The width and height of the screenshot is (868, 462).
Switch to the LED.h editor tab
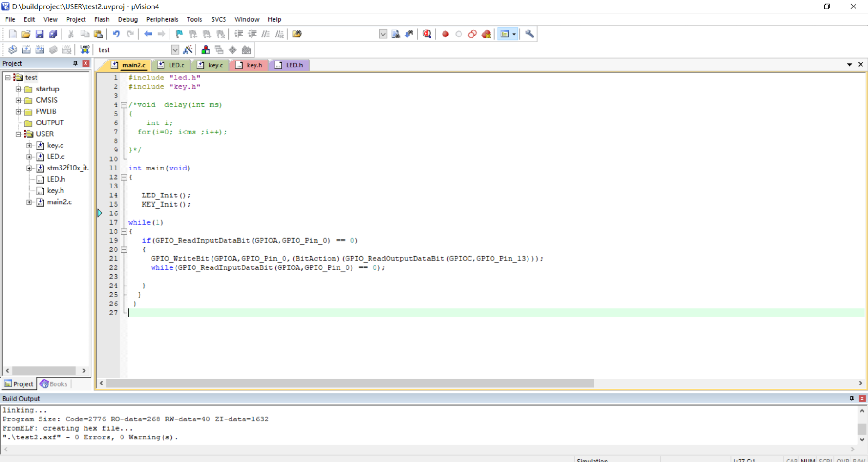tap(290, 65)
